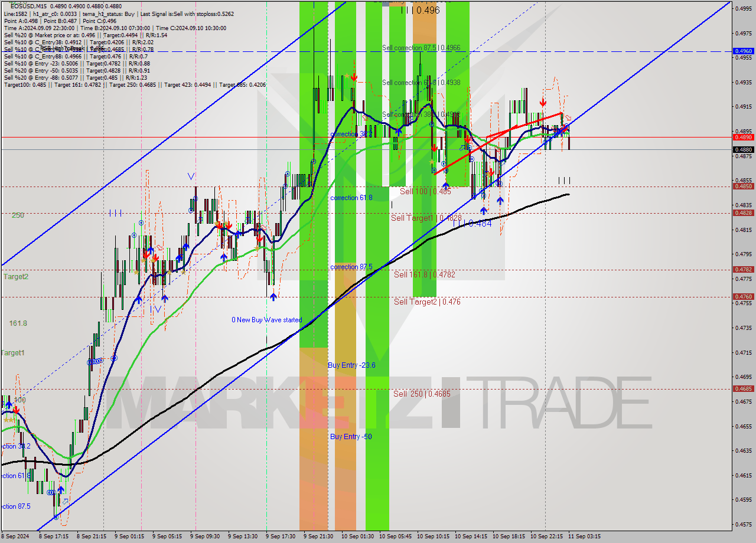Select 'Sell correction 61.8 | 0.4938' label
Viewport: 756px width, 543px height.
click(421, 83)
